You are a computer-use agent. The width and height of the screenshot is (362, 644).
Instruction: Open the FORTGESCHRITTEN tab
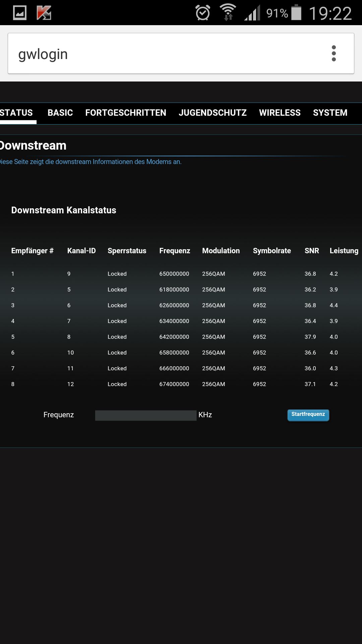126,113
